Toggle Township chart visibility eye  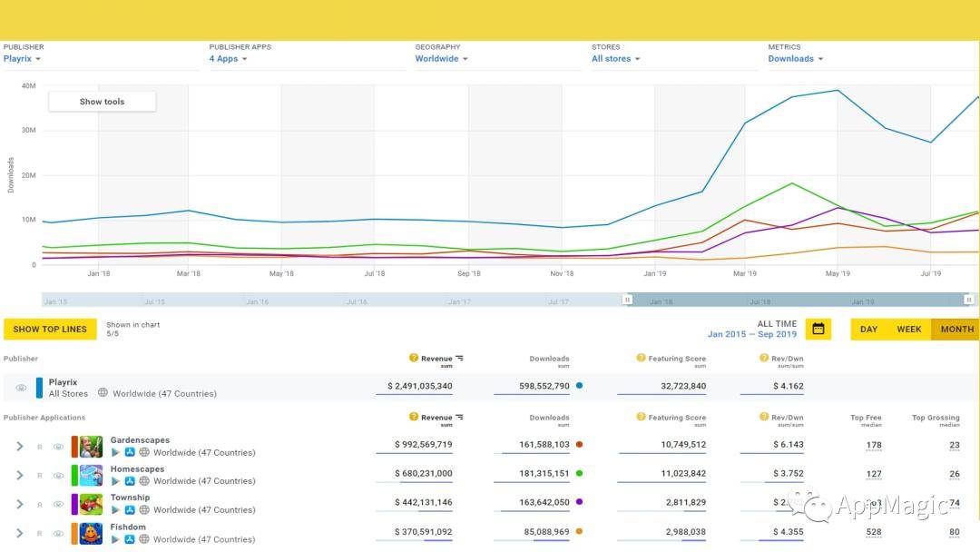(58, 505)
